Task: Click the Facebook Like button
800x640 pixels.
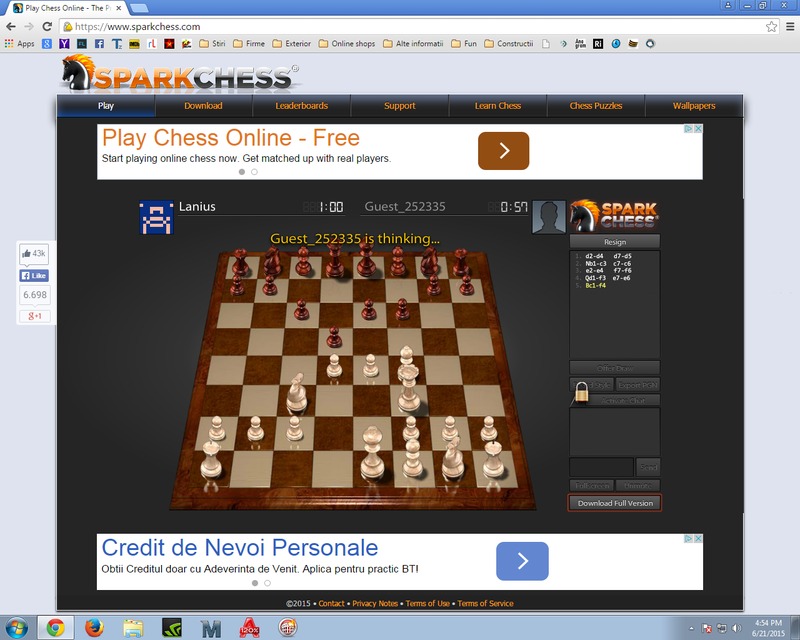Action: click(x=34, y=276)
